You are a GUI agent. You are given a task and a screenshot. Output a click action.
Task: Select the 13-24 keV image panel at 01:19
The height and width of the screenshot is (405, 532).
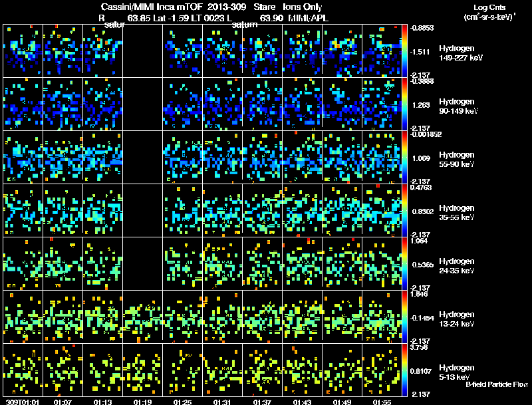[x=142, y=317]
